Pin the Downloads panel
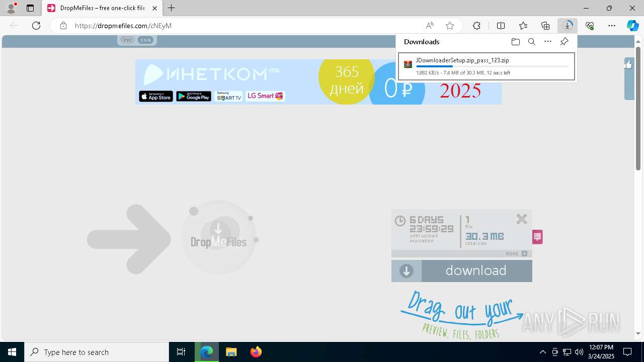This screenshot has height=362, width=644. 565,42
